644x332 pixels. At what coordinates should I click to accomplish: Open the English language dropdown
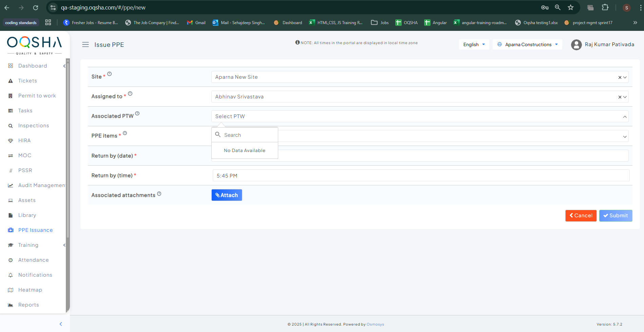coord(474,44)
